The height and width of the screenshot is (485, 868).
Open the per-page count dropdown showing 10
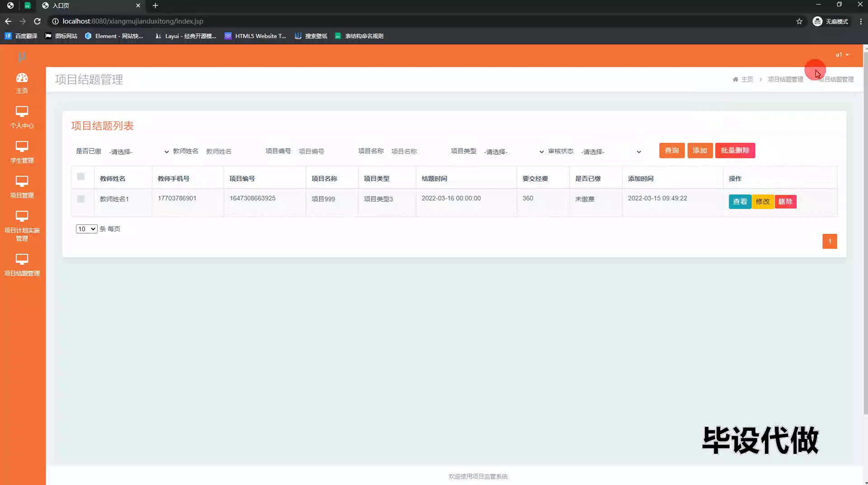[86, 229]
